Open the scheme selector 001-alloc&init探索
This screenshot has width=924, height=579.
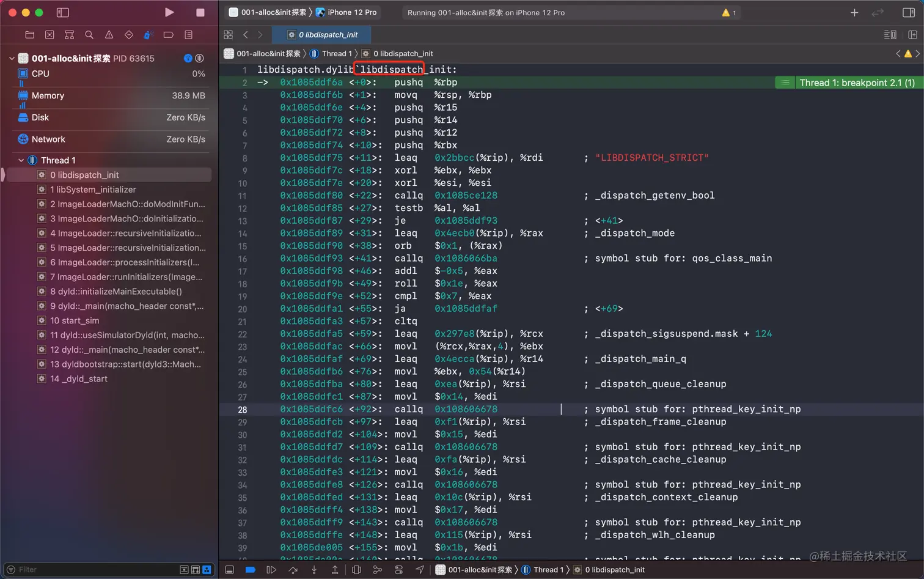pos(268,12)
